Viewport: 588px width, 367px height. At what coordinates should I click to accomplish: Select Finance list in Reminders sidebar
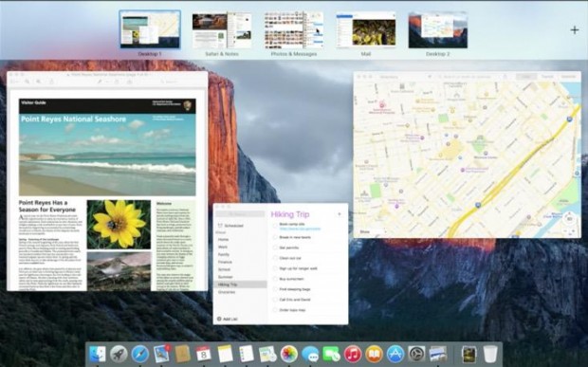click(x=240, y=262)
